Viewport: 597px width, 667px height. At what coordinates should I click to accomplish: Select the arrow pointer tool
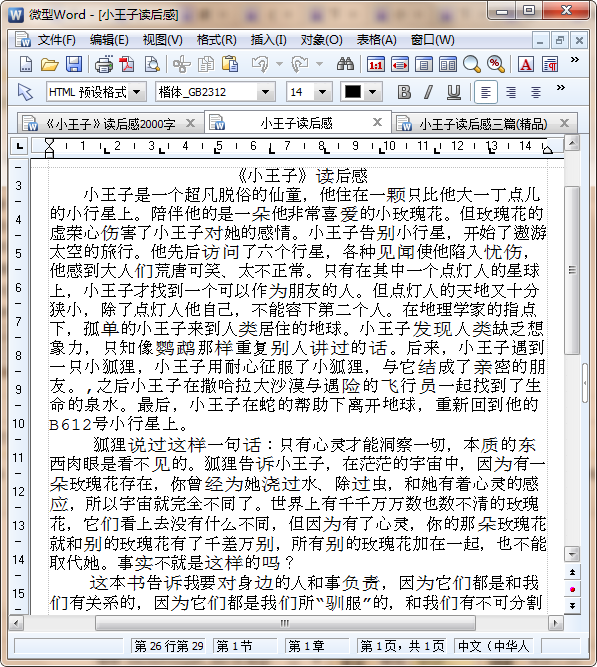pos(25,92)
